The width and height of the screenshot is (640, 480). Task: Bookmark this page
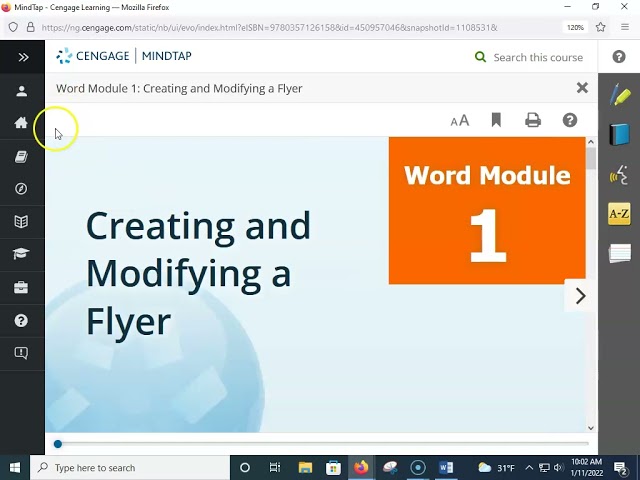496,120
